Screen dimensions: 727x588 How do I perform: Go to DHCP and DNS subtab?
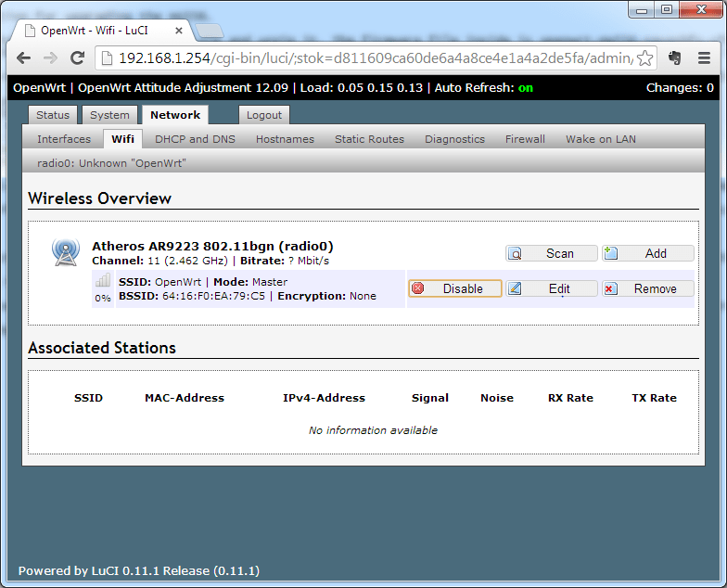pos(195,139)
